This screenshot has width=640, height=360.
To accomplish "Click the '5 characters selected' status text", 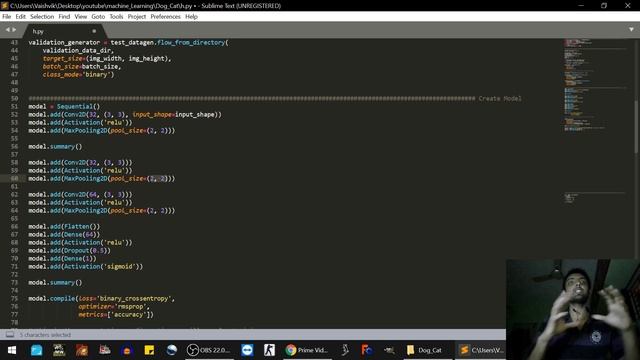I will (45, 335).
